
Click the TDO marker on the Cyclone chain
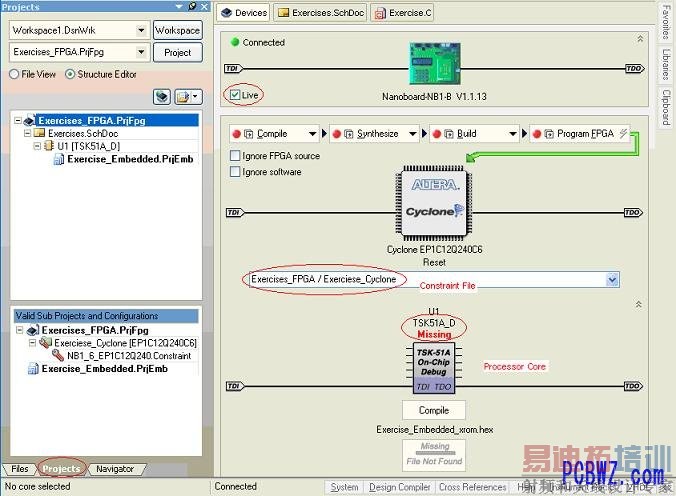633,212
